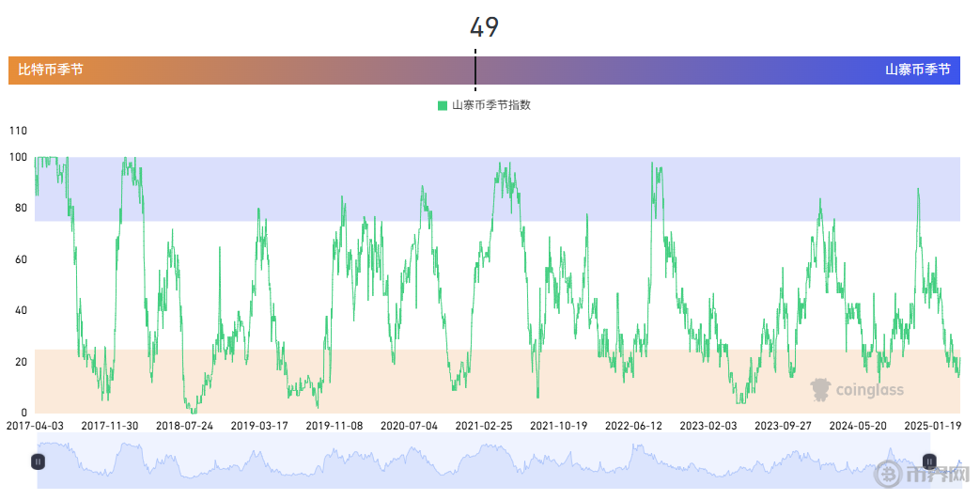Grab the right zoom range handle
980x500 pixels.
click(x=929, y=461)
